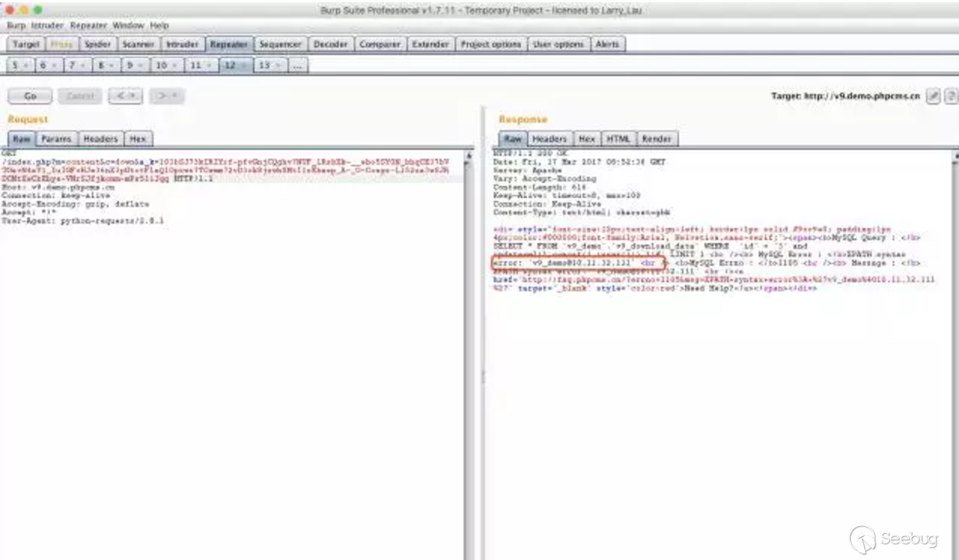
Task: Open the Alerts tab
Action: click(607, 44)
